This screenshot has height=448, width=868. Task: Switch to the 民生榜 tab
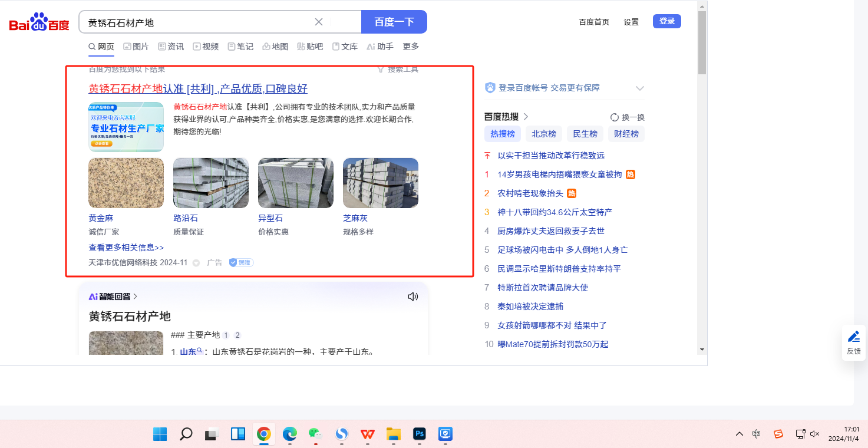(585, 134)
